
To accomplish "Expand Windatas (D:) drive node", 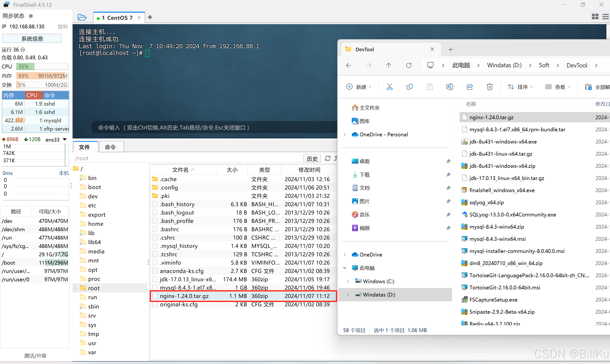I will (348, 295).
